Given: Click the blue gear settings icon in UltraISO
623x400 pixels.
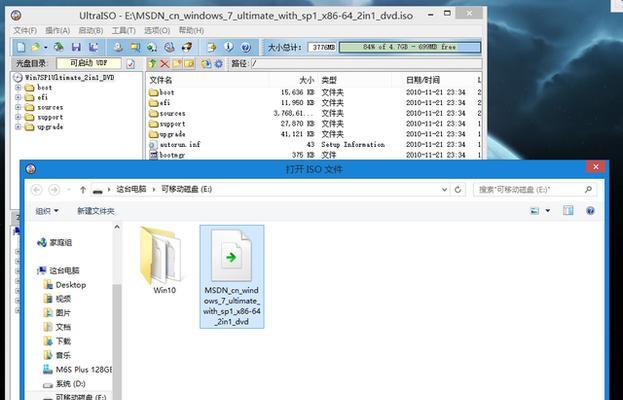Looking at the screenshot, I should point(219,64).
